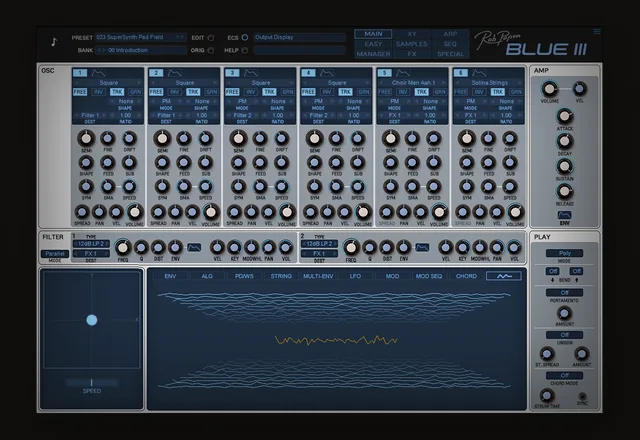Click the Portamento Off button

[564, 293]
